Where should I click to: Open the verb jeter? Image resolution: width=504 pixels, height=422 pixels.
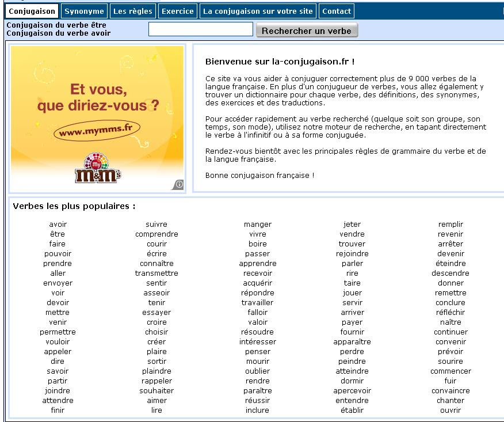point(352,224)
